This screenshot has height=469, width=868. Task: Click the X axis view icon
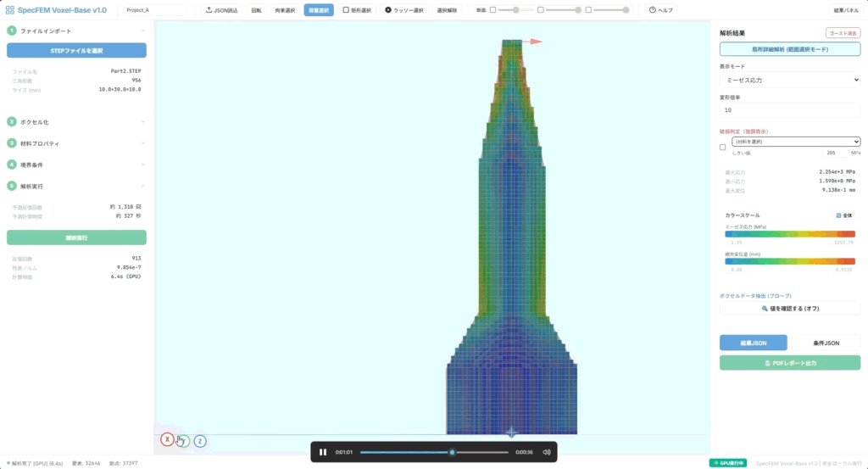(167, 439)
